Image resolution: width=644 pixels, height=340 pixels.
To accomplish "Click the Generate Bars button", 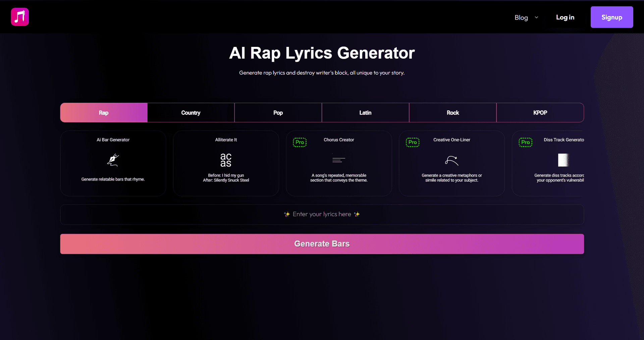I will 321,244.
